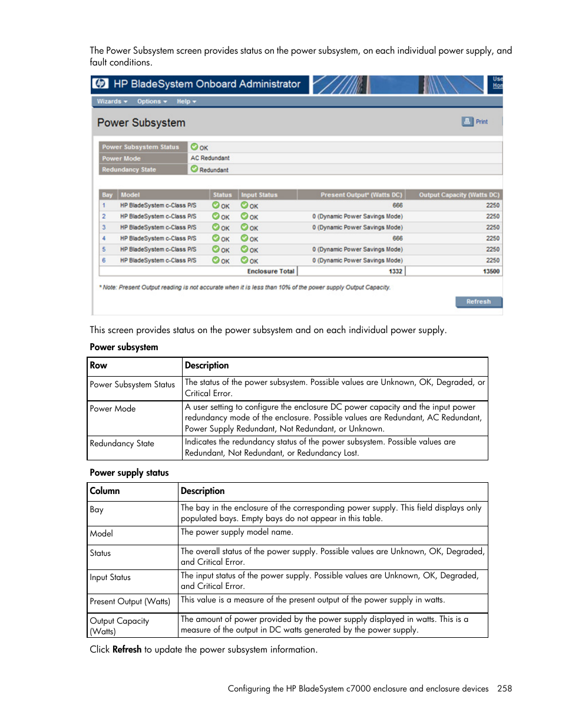Screen dimensions: 562x728
Task: Click the Output Capacity (Watts DC) column header
Action: point(454,195)
